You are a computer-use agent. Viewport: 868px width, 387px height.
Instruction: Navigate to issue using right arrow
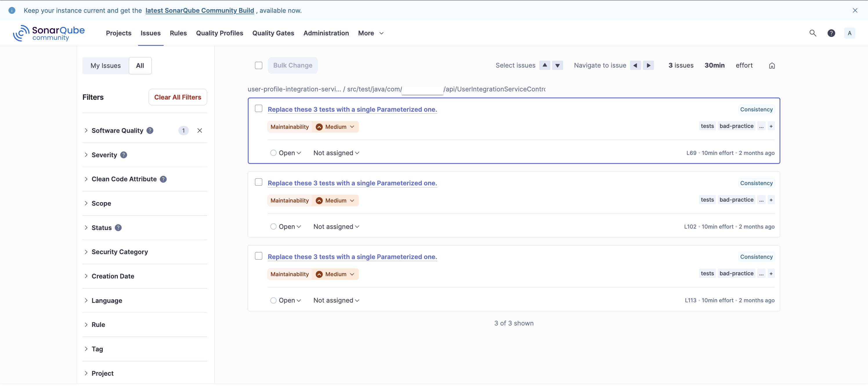pos(648,65)
